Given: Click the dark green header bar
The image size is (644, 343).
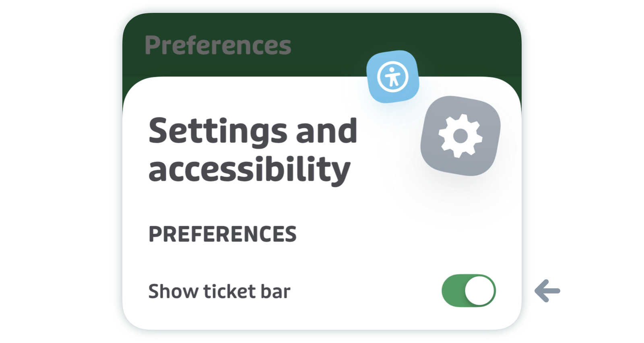Looking at the screenshot, I should point(322,45).
